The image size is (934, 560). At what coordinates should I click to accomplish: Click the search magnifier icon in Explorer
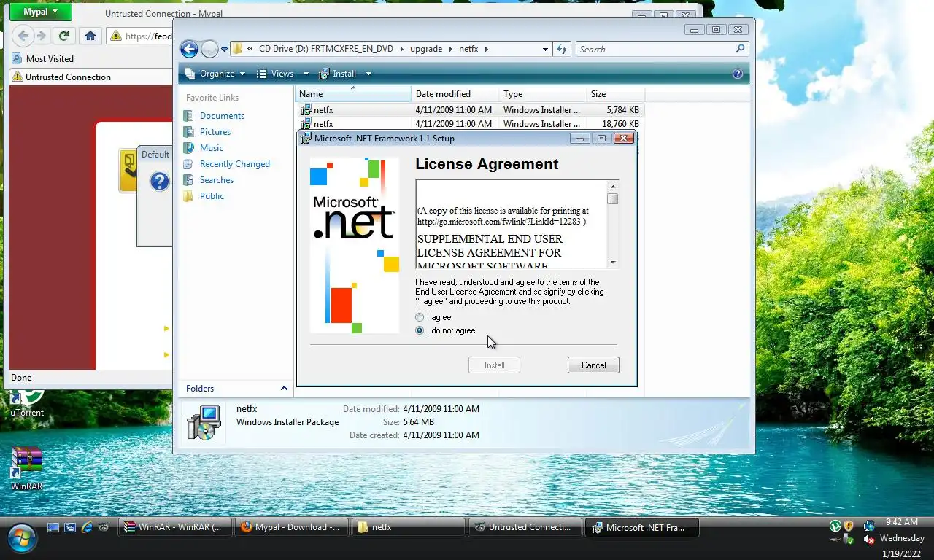(x=740, y=49)
